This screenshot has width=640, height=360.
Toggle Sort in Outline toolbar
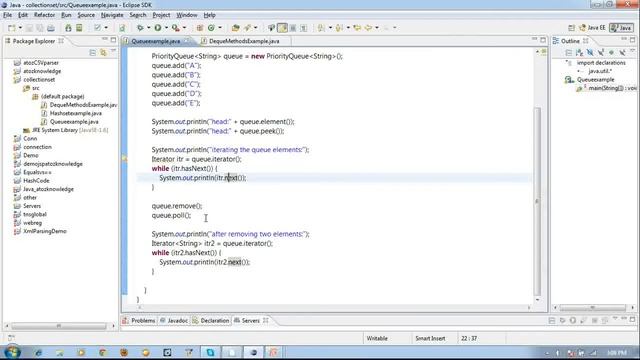click(x=579, y=53)
